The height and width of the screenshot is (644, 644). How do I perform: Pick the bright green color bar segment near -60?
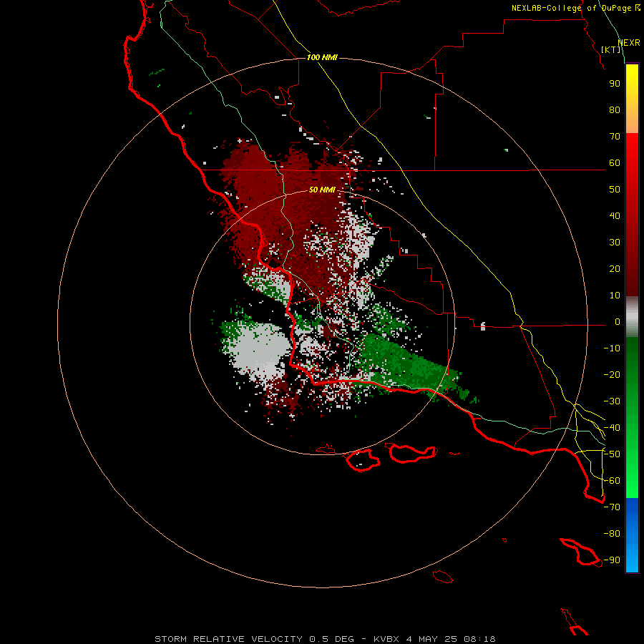tap(632, 481)
